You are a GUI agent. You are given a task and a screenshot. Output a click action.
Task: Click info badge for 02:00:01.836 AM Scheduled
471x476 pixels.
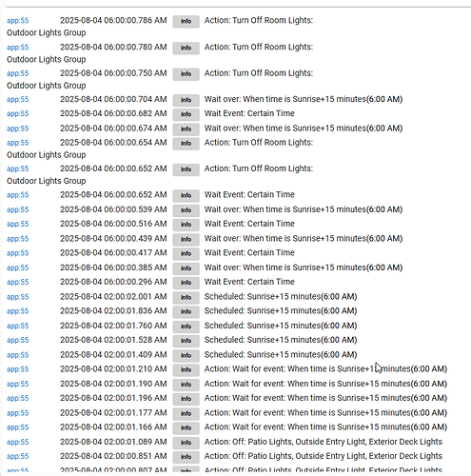click(x=186, y=311)
